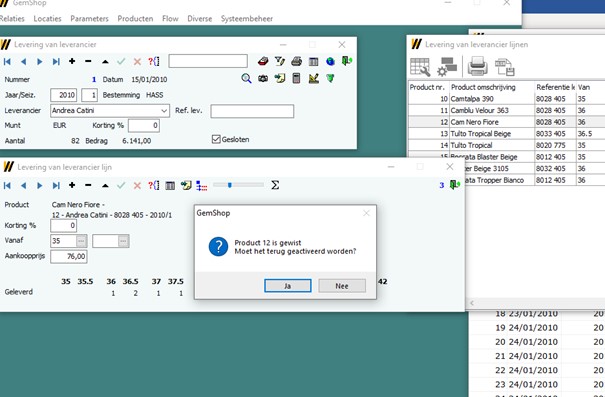This screenshot has height=397, width=605.
Task: Close the GemShop confirmation dialog
Action: click(366, 213)
